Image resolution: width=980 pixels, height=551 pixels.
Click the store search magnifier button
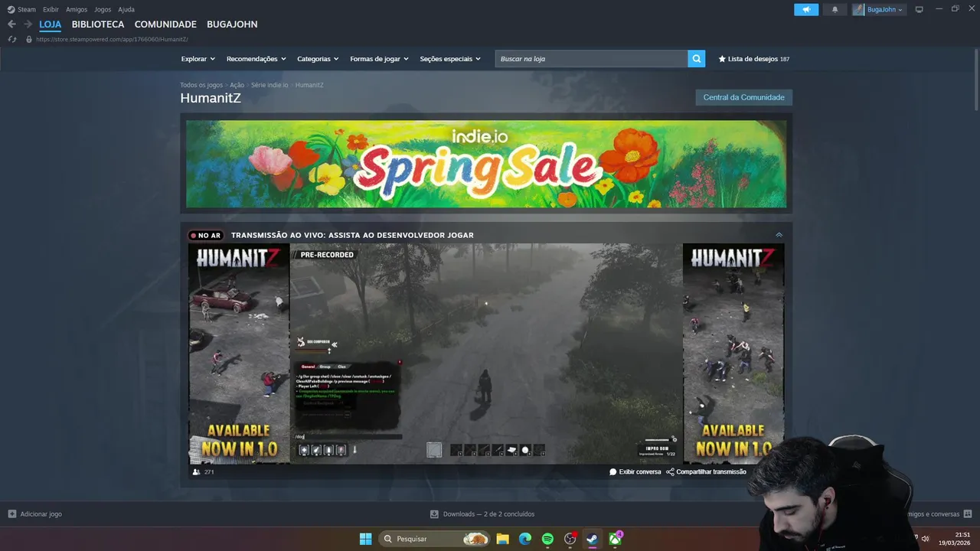click(x=697, y=59)
